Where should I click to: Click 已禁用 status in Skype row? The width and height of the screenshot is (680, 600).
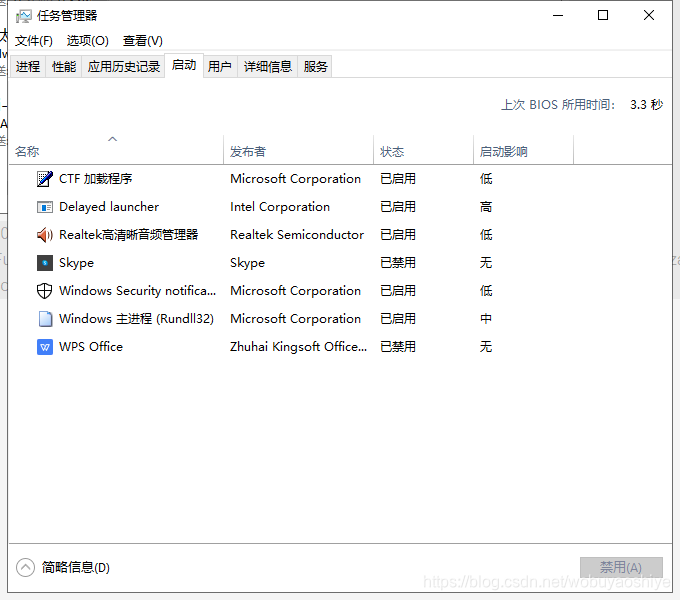398,263
